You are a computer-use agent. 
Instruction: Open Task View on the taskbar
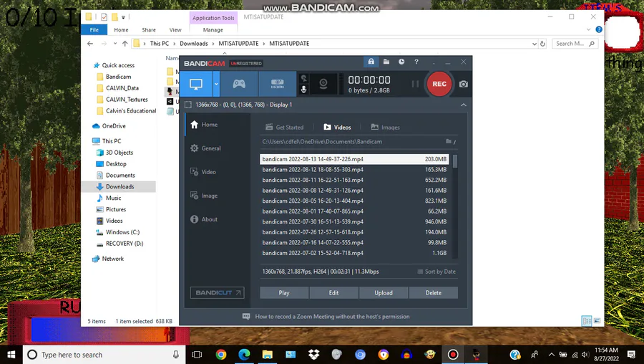197,355
